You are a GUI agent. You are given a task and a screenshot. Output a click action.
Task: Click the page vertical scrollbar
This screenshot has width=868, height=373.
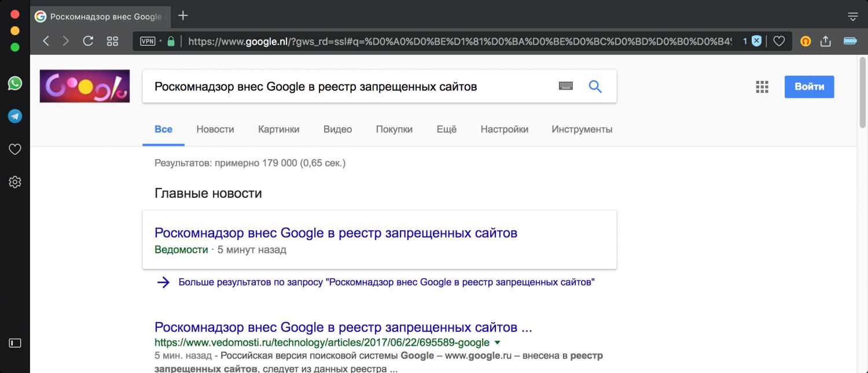click(862, 91)
